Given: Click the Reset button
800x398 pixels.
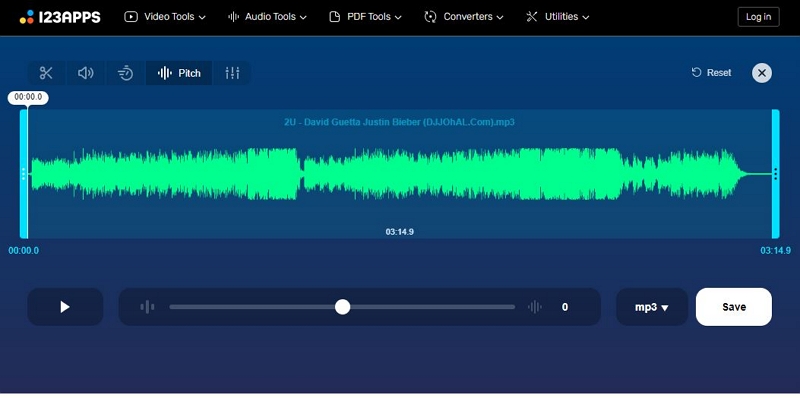Looking at the screenshot, I should [x=711, y=72].
